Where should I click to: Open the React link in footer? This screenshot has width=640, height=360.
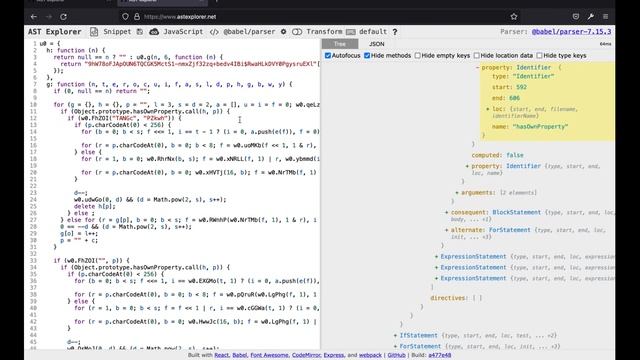[222, 355]
